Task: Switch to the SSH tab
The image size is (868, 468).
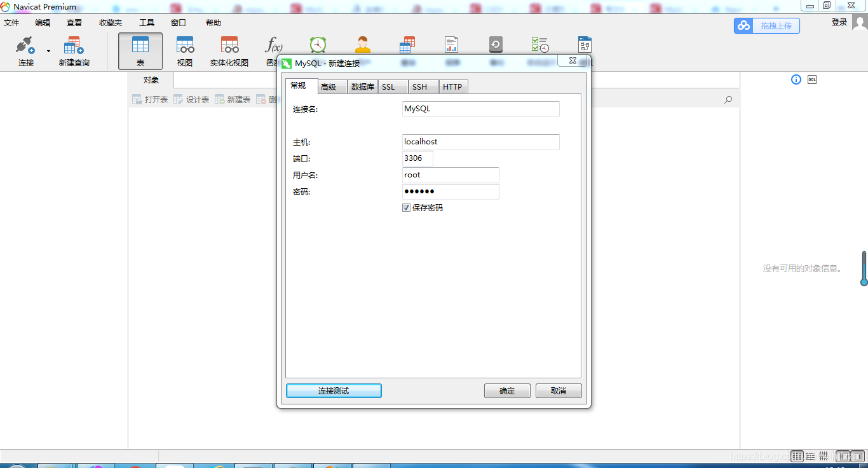Action: [424, 87]
